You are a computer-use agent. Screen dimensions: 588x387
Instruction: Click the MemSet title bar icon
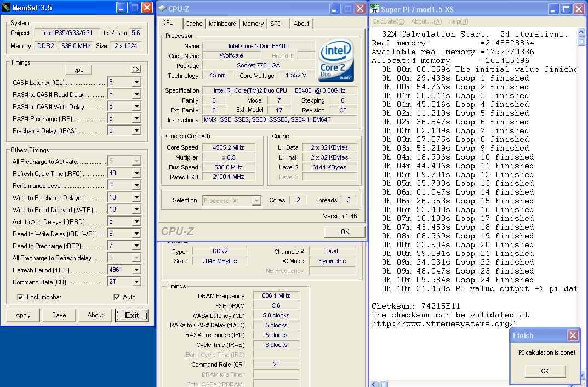[x=5, y=8]
